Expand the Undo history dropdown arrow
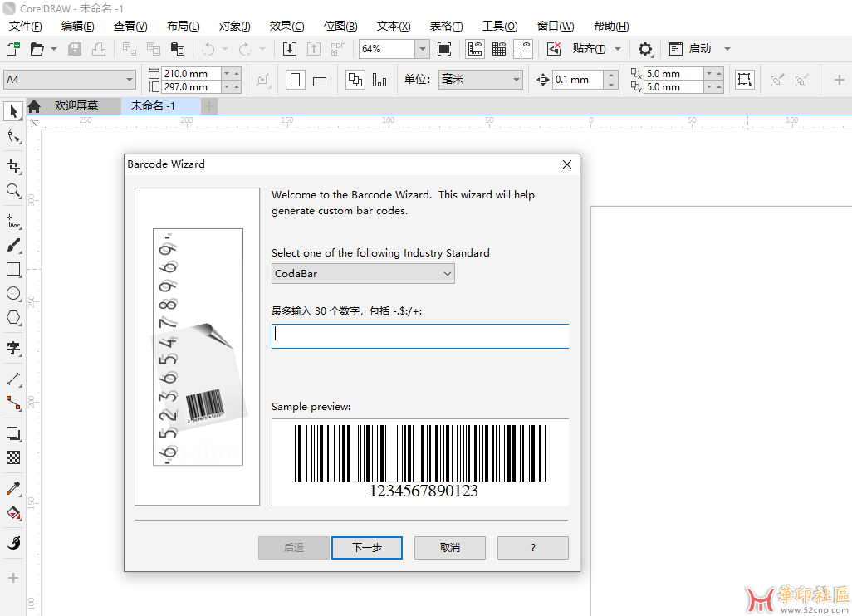The image size is (852, 616). pos(225,49)
